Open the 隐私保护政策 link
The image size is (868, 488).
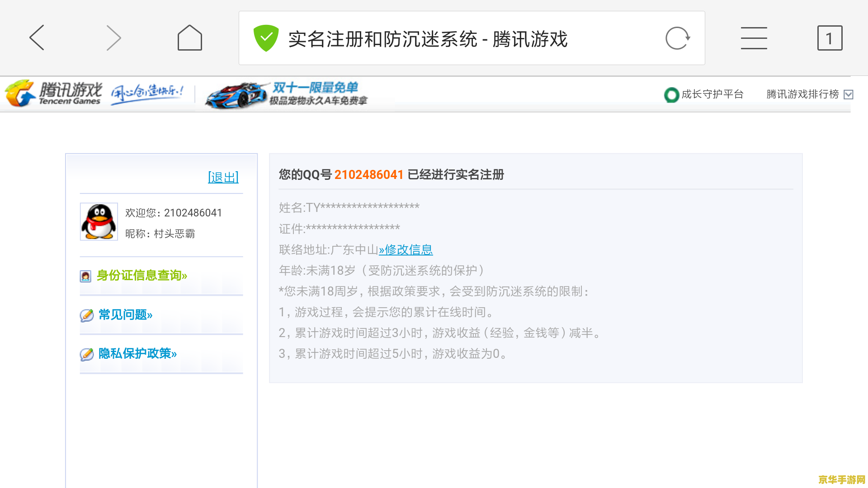pos(137,353)
